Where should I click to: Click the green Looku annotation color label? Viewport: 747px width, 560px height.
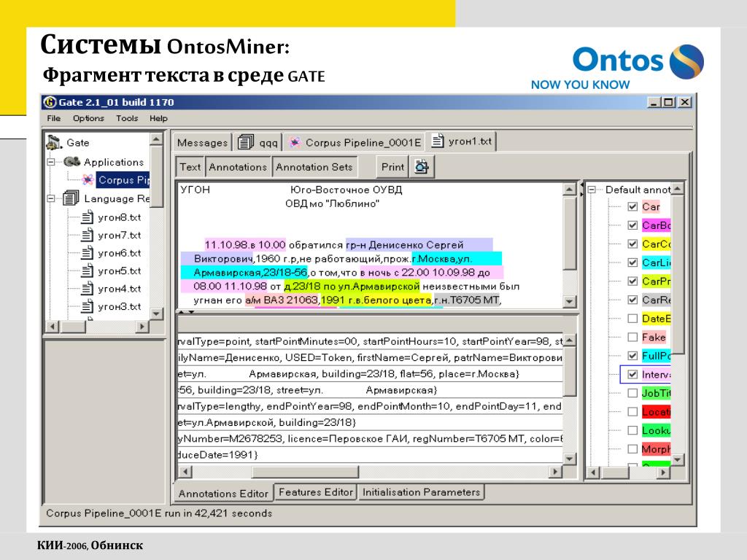656,430
